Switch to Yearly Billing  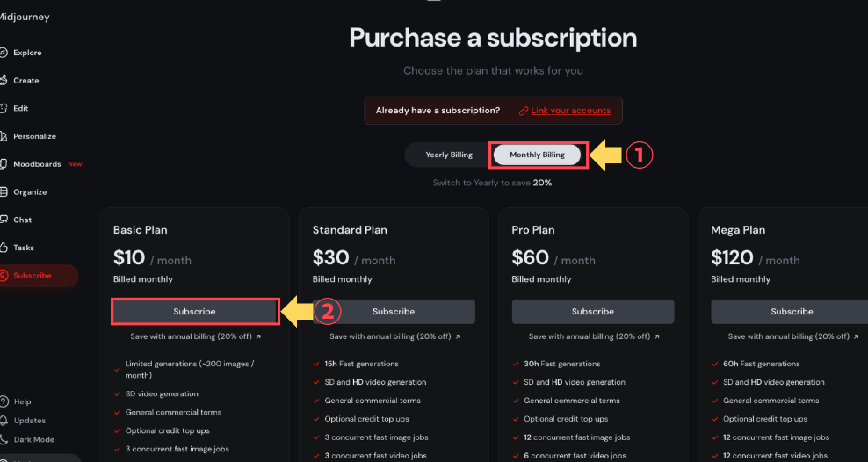[x=449, y=155]
